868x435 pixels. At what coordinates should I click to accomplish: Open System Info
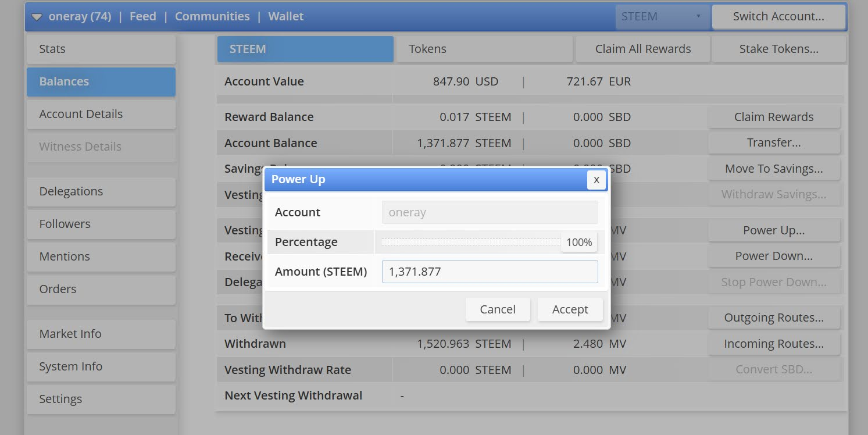101,366
